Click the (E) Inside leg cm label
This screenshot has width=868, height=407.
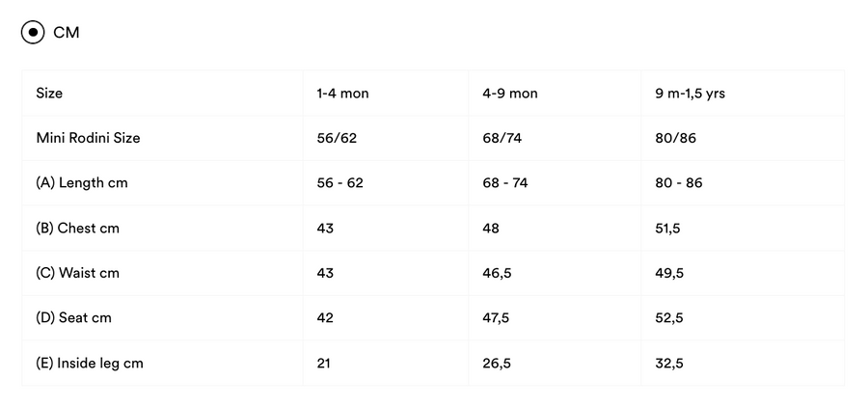90,364
